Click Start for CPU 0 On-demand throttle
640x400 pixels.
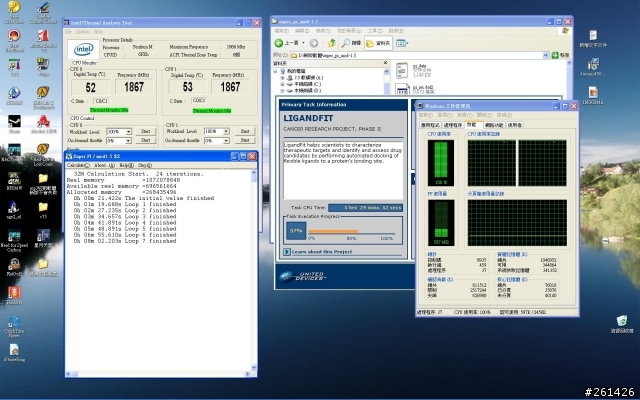click(x=146, y=140)
